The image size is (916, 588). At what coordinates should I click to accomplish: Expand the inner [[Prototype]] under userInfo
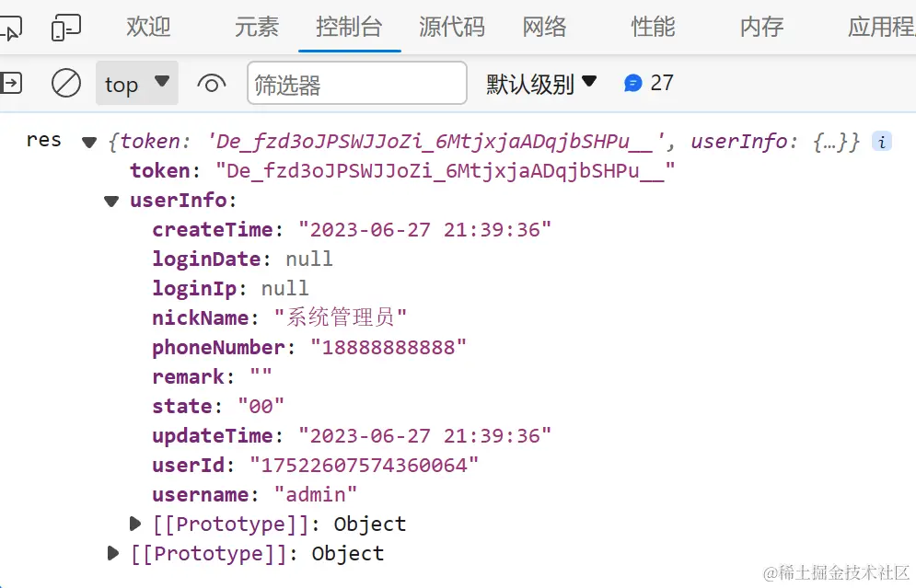[x=136, y=525]
